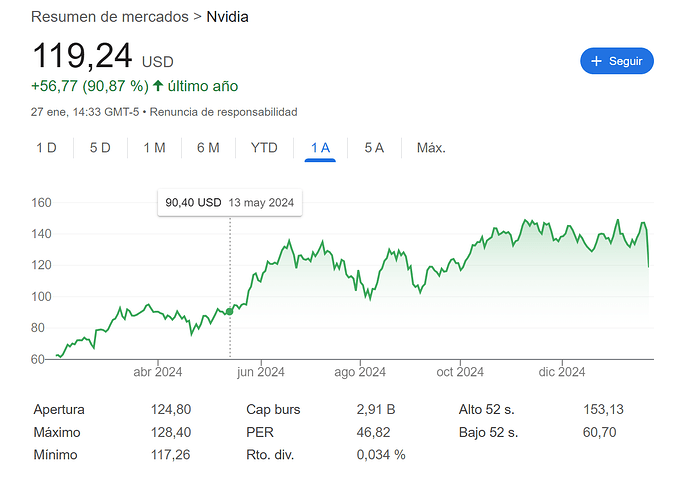This screenshot has width=690, height=478.
Task: Switch to the 6 M chart range
Action: tap(208, 148)
